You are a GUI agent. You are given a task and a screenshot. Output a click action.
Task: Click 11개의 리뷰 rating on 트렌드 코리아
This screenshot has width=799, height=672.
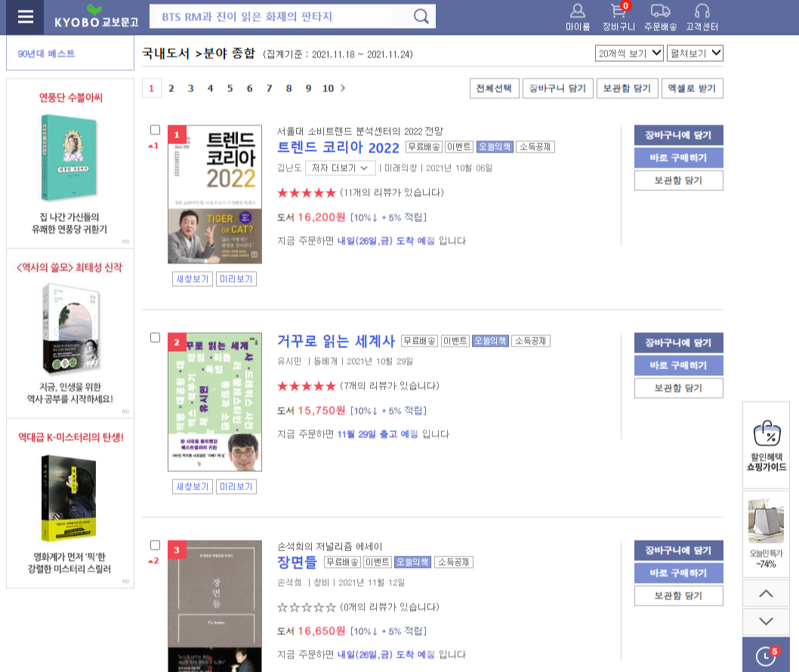[360, 193]
